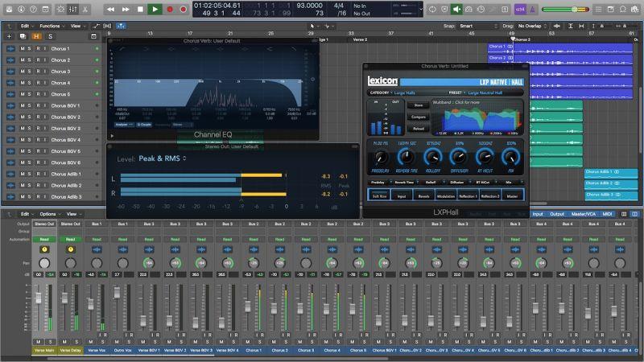Open Level Peak & RMS dropdown
Viewport: 644px width, 362px height.
(163, 158)
